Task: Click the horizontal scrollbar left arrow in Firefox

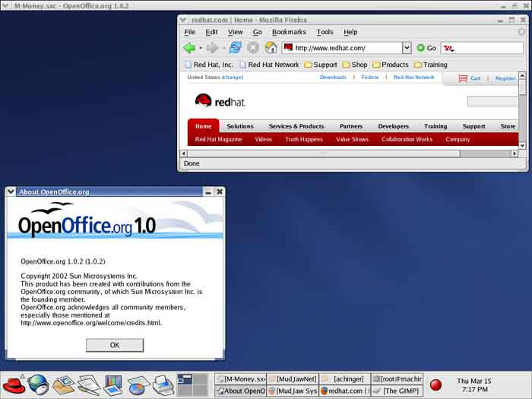Action: tap(184, 154)
